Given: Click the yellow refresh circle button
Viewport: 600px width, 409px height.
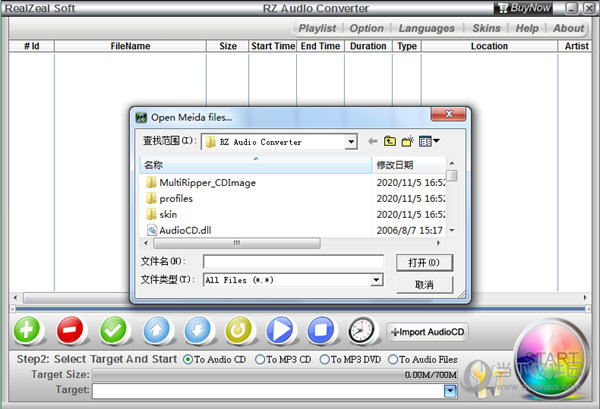Looking at the screenshot, I should [238, 329].
